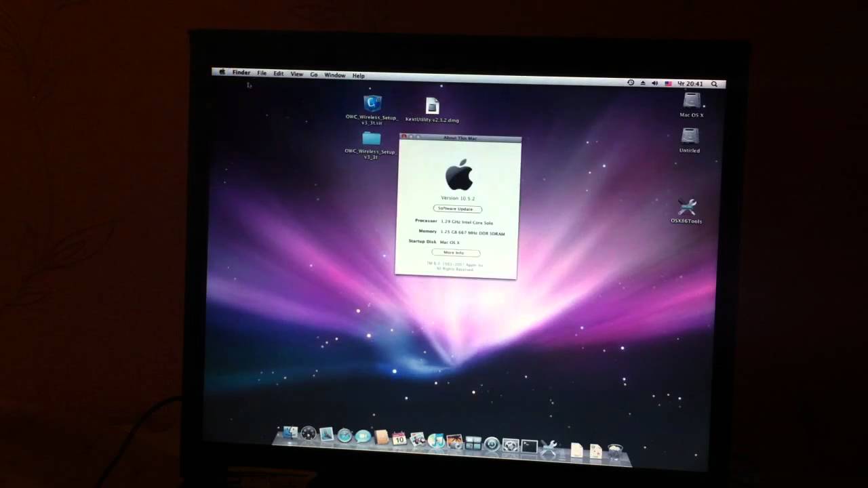This screenshot has height=488, width=868.
Task: Launch Dashboard from the Dock
Action: tap(309, 433)
